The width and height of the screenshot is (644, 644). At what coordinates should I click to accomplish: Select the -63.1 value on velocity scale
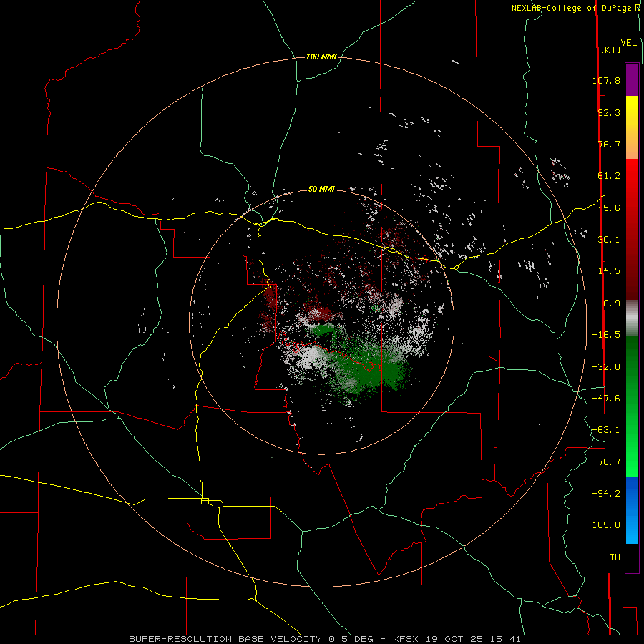606,430
